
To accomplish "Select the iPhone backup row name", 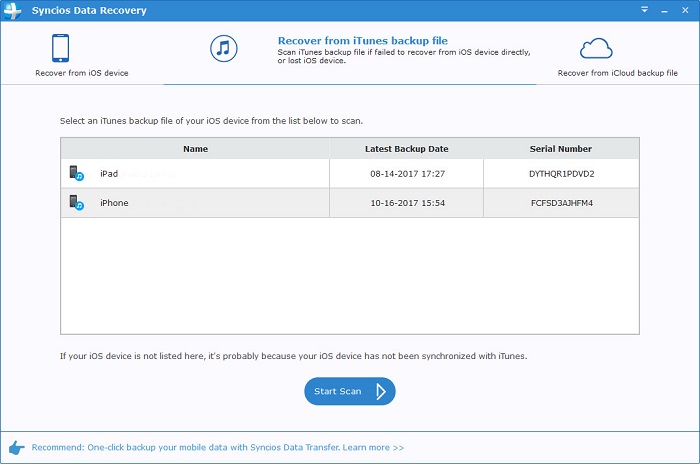I will tap(114, 203).
